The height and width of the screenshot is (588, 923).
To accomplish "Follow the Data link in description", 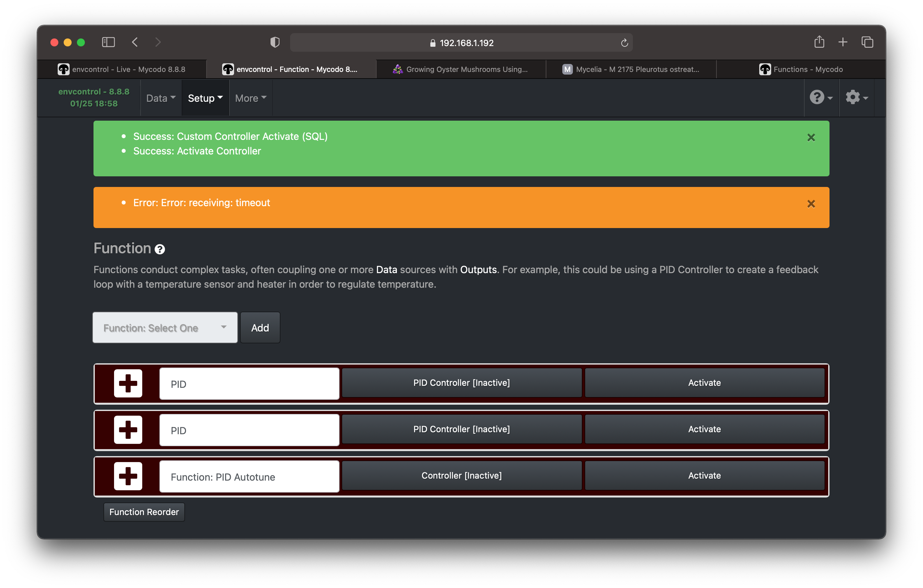I will coord(386,269).
